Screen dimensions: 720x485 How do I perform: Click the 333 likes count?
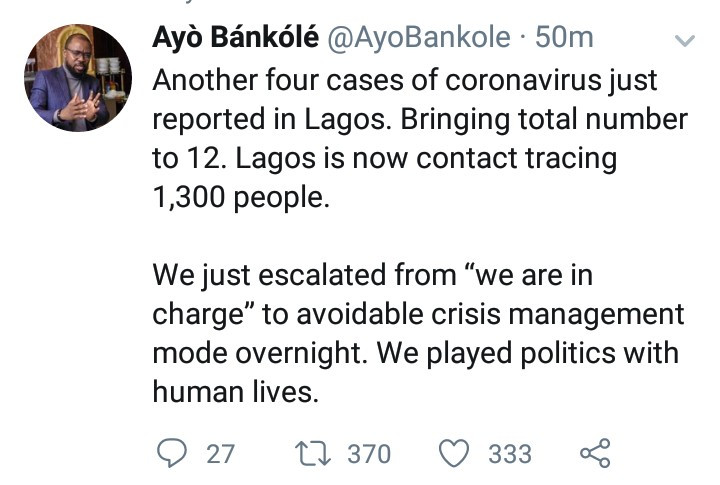tap(510, 454)
